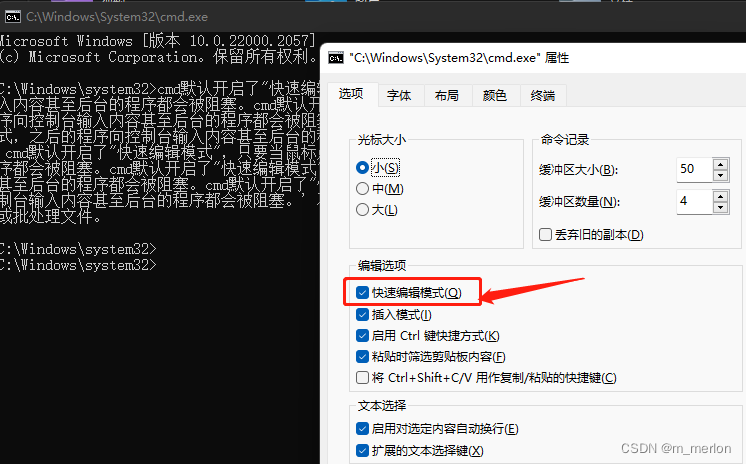
Task: Click the last C:\Windows\system32> prompt line in console
Action: (78, 265)
